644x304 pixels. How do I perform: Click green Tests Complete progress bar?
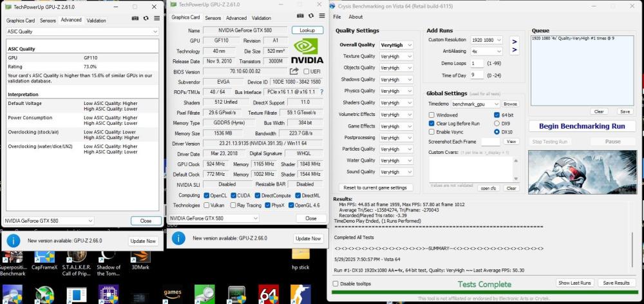point(484,292)
